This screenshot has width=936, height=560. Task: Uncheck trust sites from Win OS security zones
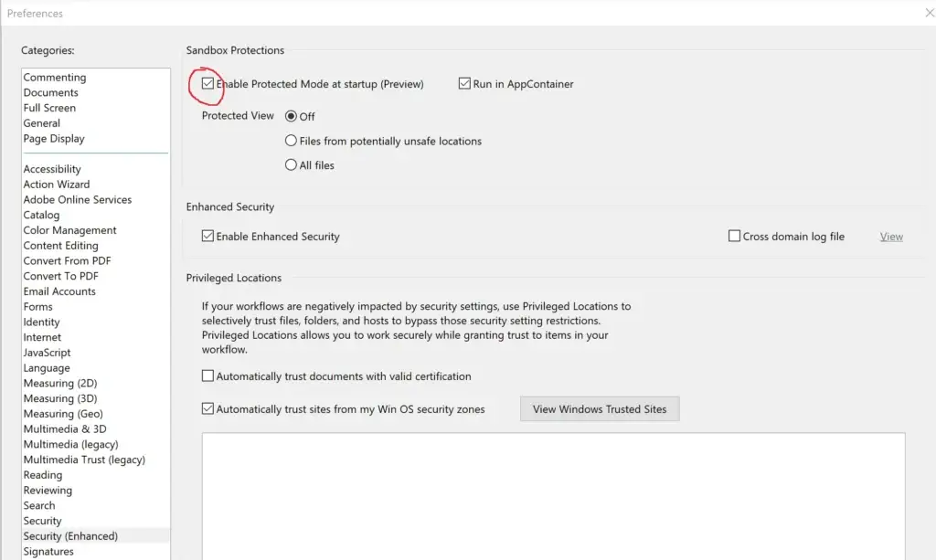pyautogui.click(x=208, y=409)
